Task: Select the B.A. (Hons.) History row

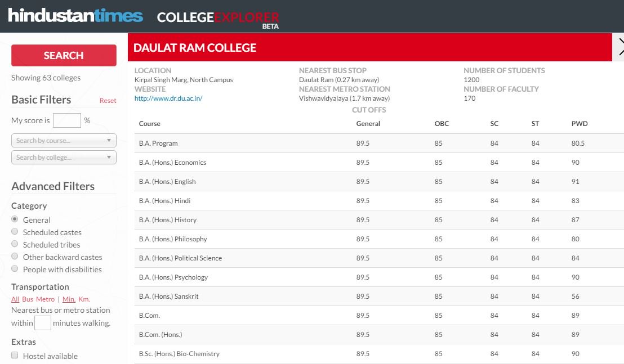Action: click(379, 220)
